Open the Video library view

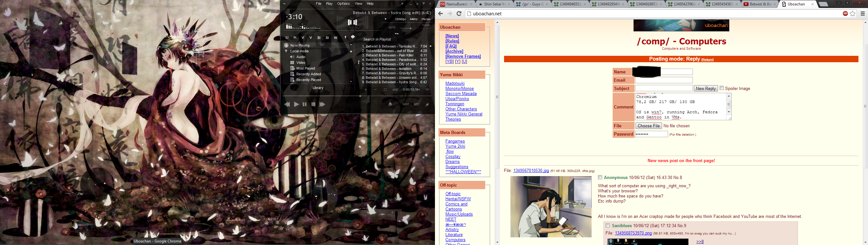coord(301,63)
